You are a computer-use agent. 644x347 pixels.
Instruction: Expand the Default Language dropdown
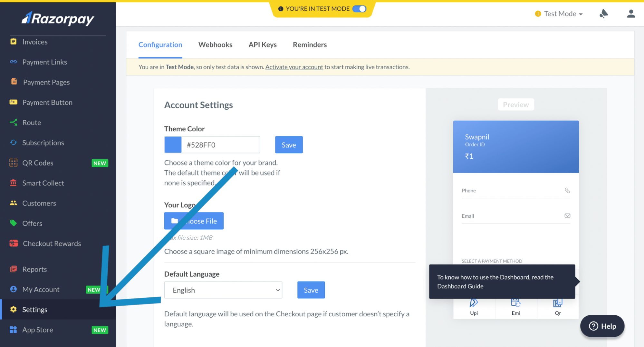[x=223, y=290]
